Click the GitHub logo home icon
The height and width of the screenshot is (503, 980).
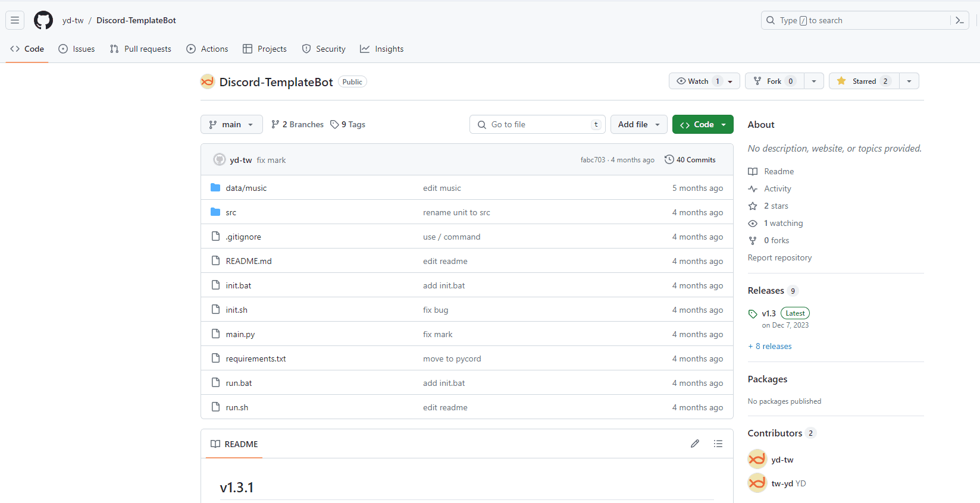click(x=43, y=20)
